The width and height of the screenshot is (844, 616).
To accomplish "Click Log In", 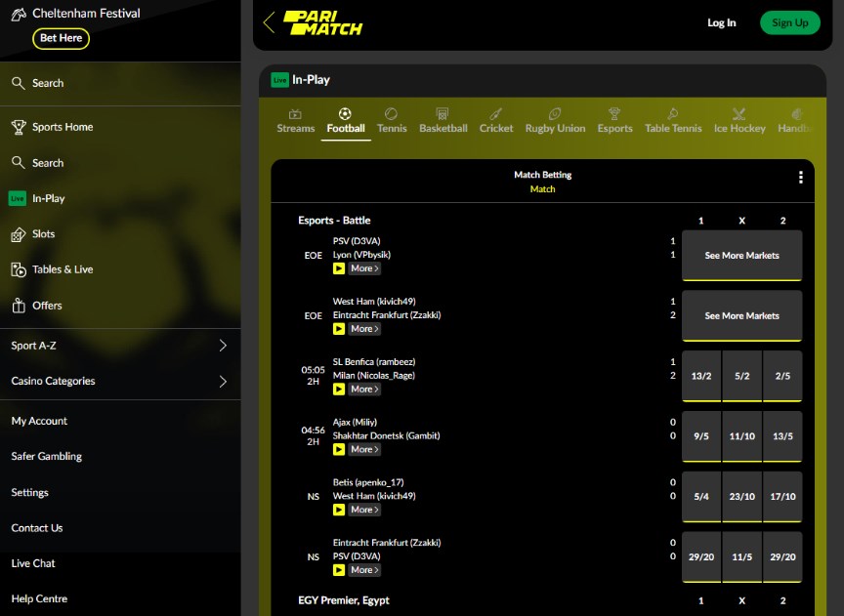I will point(721,22).
